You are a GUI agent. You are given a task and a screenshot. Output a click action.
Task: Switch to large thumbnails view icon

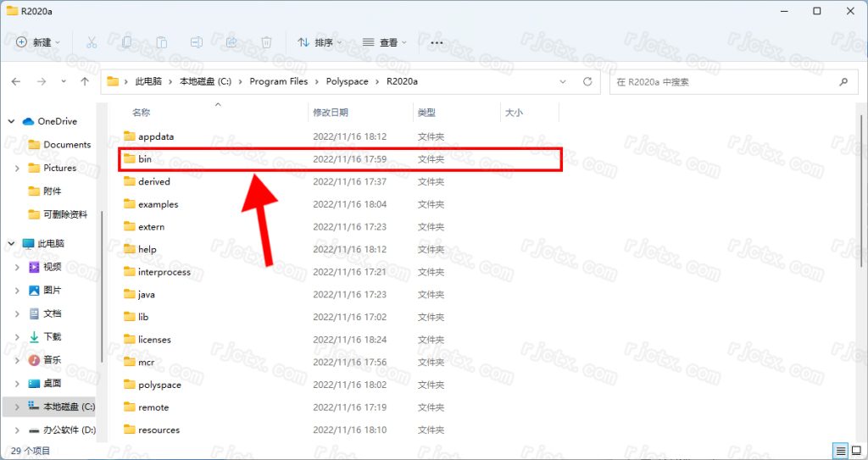pos(855,451)
